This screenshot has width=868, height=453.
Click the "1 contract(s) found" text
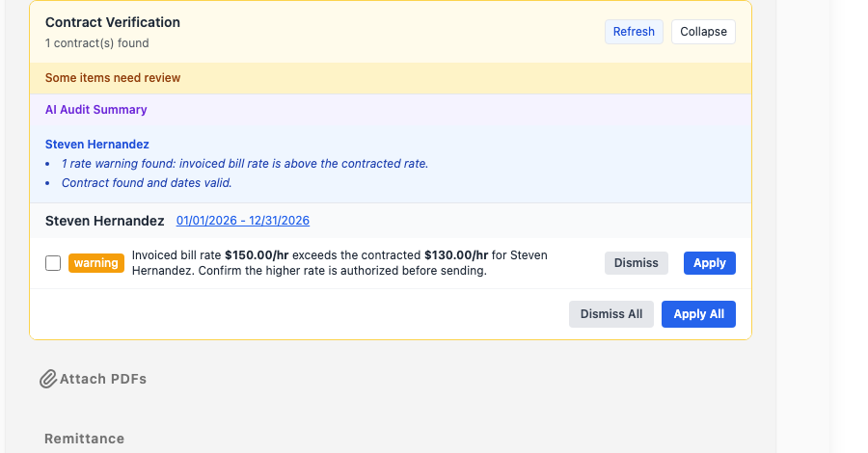click(x=96, y=43)
